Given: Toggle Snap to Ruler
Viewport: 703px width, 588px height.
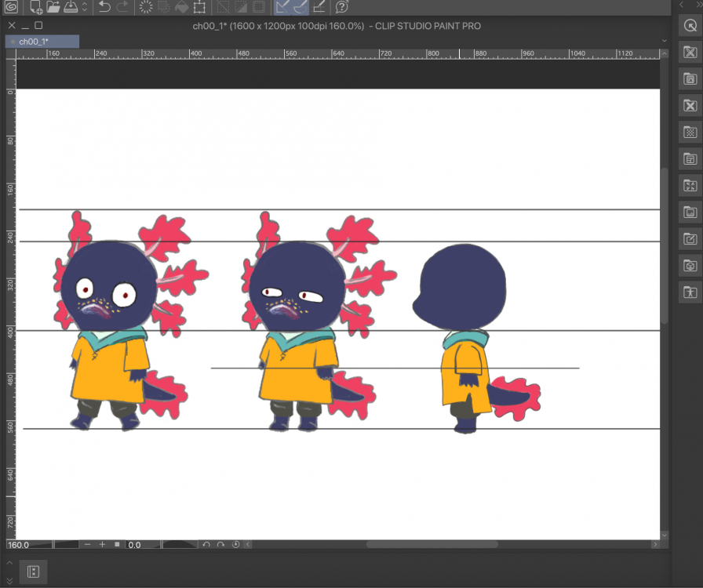Looking at the screenshot, I should pyautogui.click(x=282, y=8).
